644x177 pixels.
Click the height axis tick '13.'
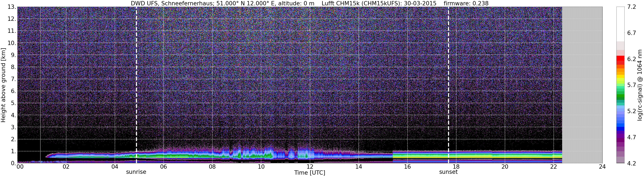click(12, 7)
